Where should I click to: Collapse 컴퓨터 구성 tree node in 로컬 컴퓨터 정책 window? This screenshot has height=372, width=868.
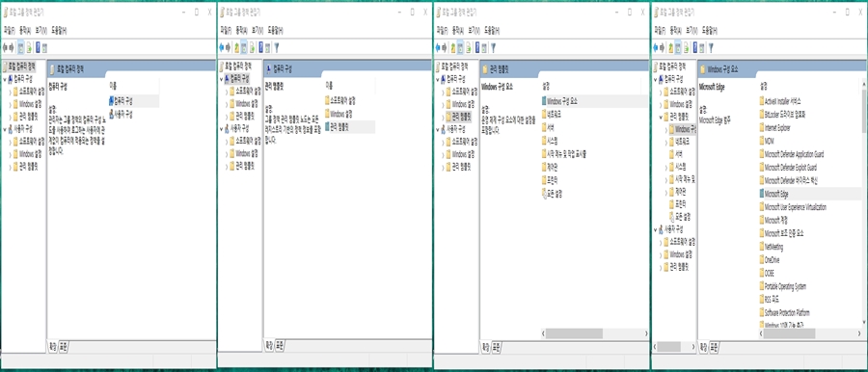pyautogui.click(x=5, y=79)
